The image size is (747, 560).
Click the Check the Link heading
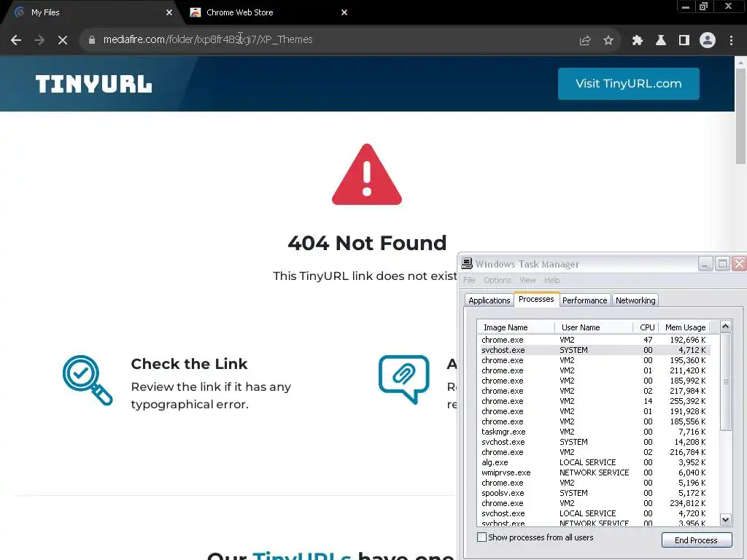pyautogui.click(x=189, y=364)
